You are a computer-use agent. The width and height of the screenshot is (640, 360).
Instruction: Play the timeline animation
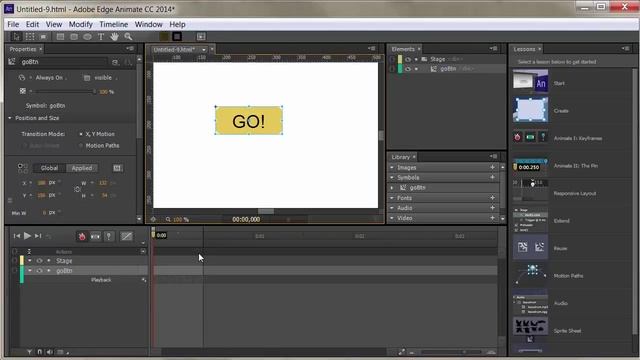(27, 236)
